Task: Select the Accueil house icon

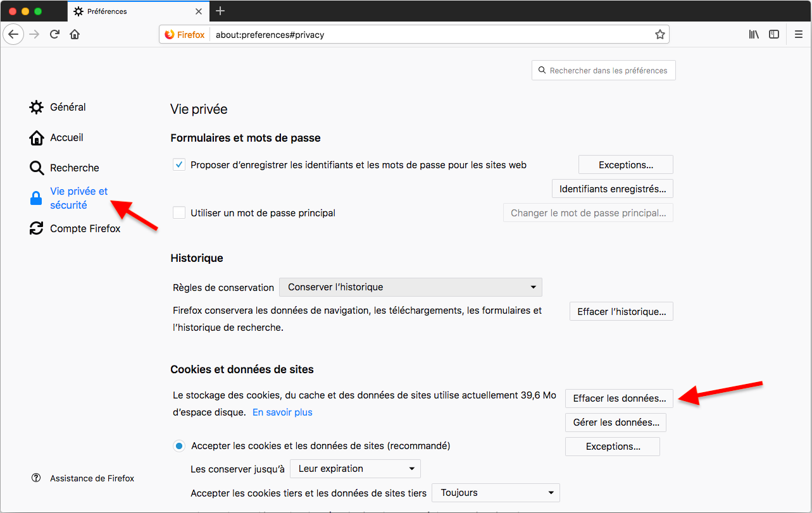Action: point(37,137)
